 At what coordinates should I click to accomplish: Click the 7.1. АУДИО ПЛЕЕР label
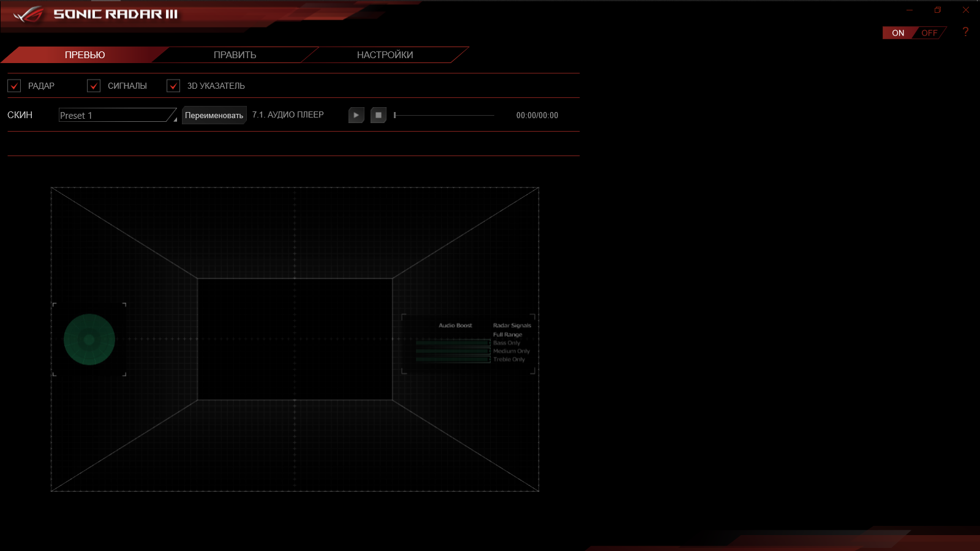[x=288, y=114]
